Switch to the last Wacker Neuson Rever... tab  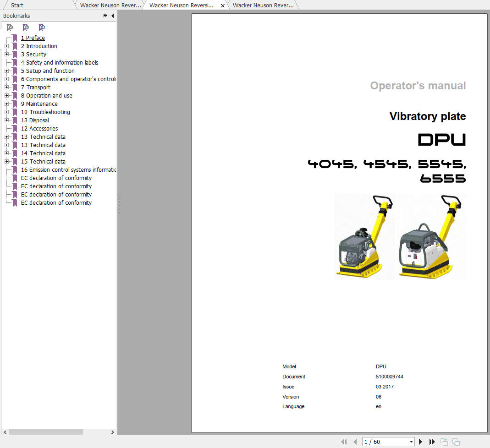coord(263,5)
